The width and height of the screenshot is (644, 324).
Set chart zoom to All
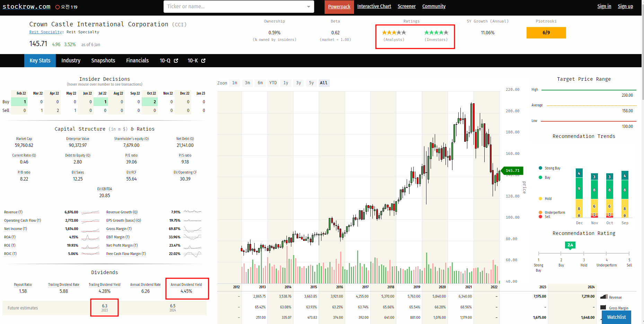click(324, 83)
